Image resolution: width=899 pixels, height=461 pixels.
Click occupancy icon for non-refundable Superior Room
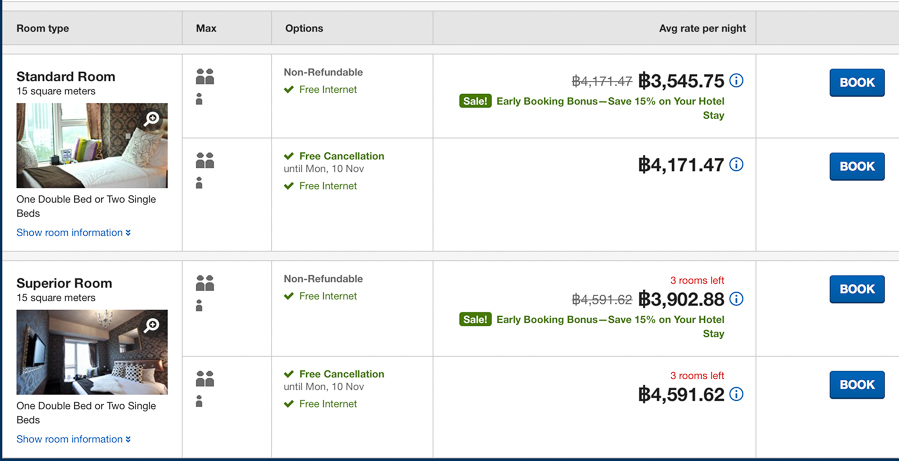pyautogui.click(x=205, y=293)
